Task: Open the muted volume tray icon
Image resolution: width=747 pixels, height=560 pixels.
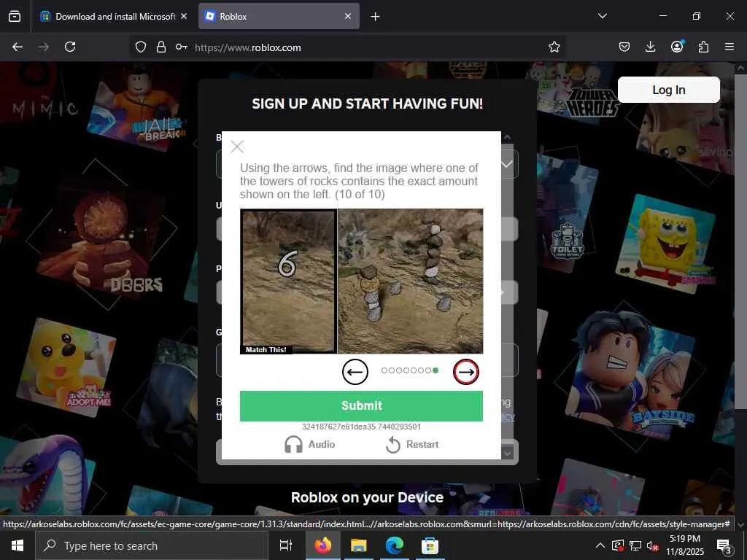Action: (x=653, y=546)
